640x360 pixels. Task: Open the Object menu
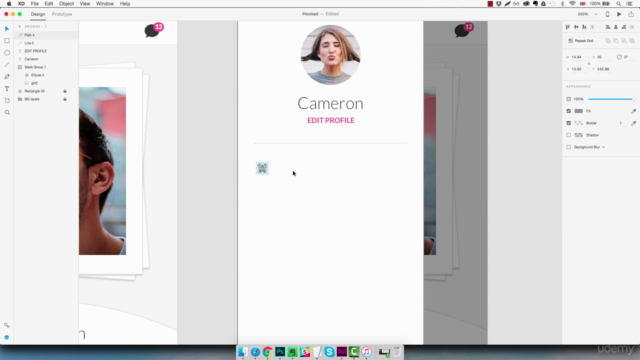coord(66,4)
